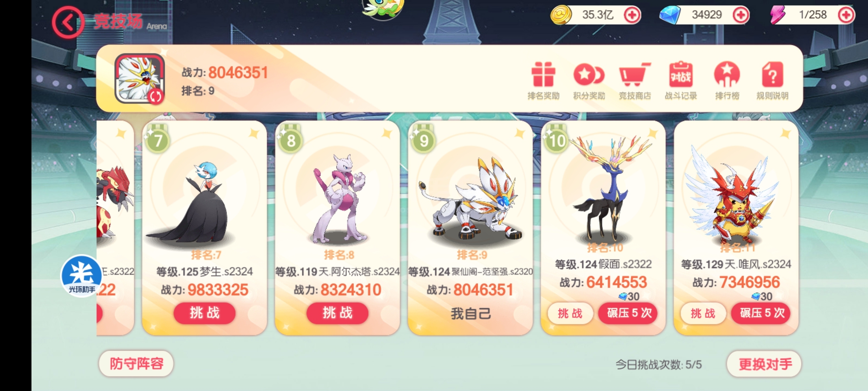Image resolution: width=868 pixels, height=391 pixels.
Task: Crush rank 11 opponent 5 times
Action: (762, 313)
